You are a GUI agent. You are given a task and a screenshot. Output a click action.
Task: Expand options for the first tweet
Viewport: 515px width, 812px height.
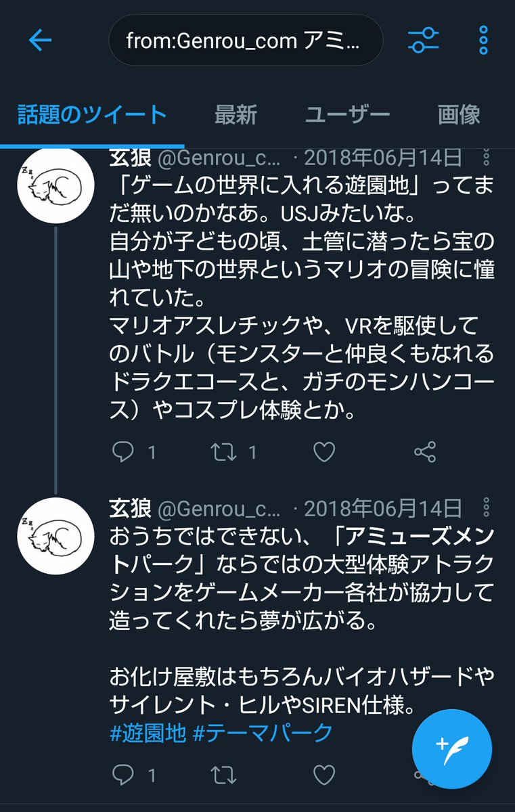(x=486, y=158)
